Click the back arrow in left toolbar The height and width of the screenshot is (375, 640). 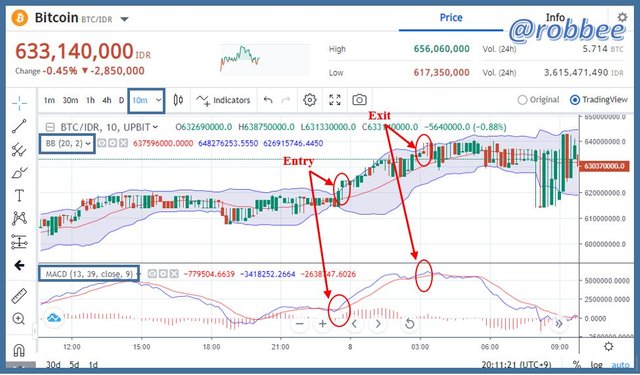[19, 266]
